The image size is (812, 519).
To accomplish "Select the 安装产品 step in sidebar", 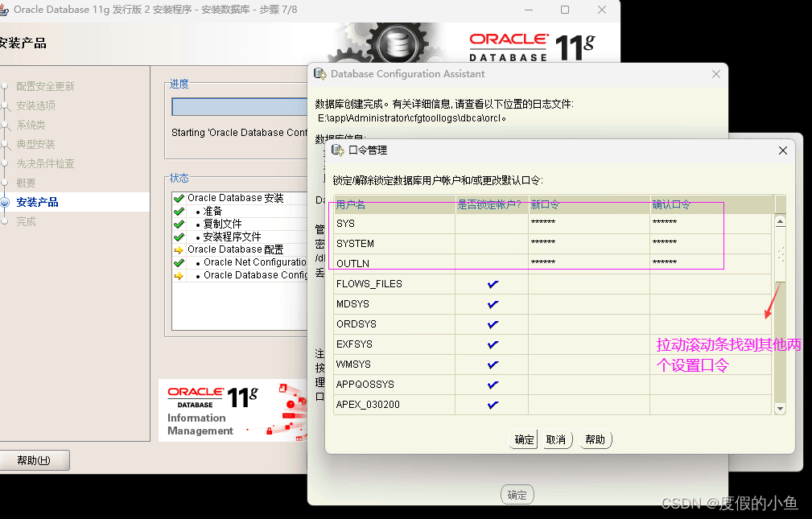I will coord(37,202).
